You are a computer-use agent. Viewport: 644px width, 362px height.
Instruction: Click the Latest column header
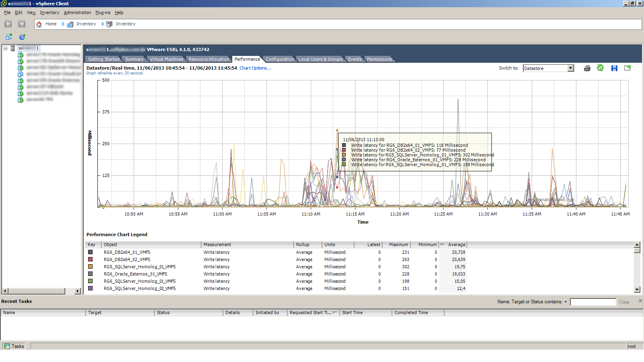point(368,245)
